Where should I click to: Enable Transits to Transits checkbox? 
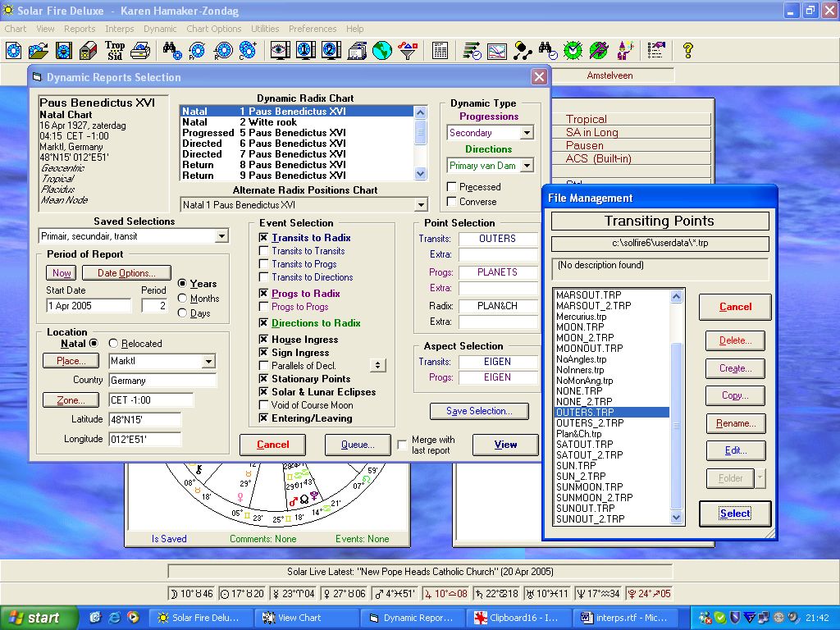point(264,251)
